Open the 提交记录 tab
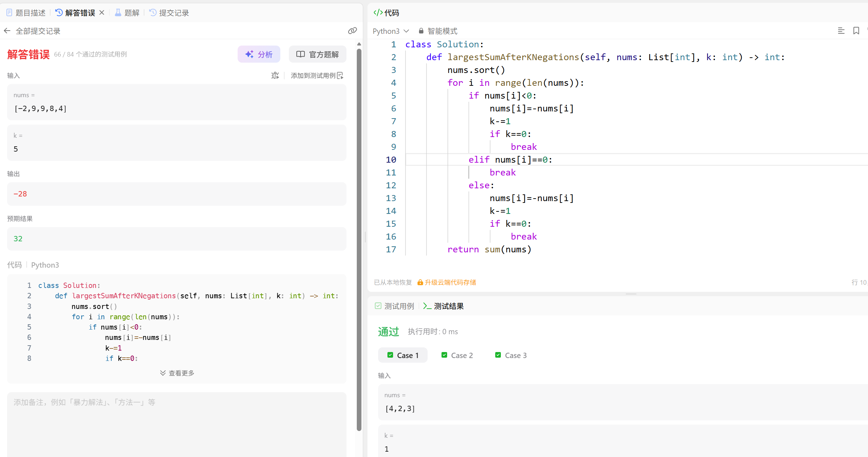 click(x=169, y=13)
